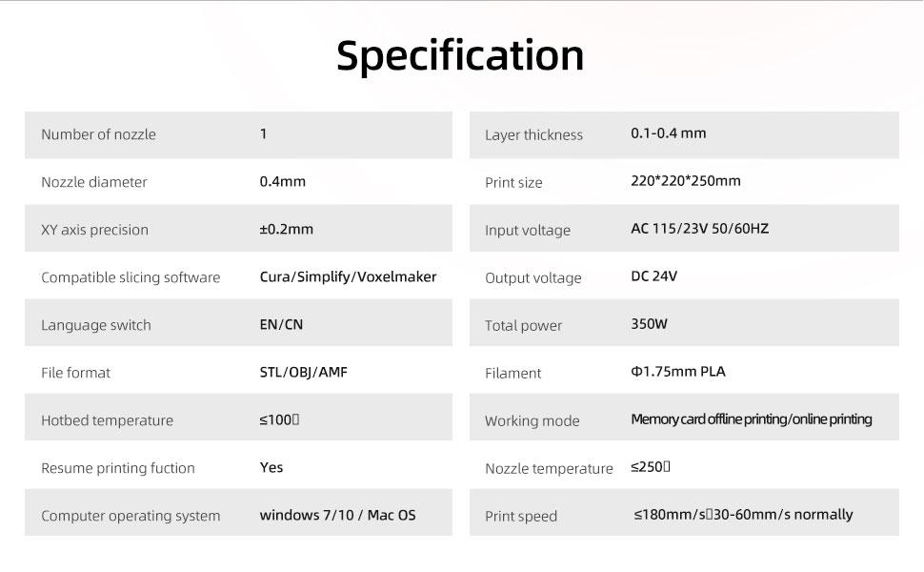The width and height of the screenshot is (924, 572).
Task: Click the XY axis precision label
Action: [94, 230]
